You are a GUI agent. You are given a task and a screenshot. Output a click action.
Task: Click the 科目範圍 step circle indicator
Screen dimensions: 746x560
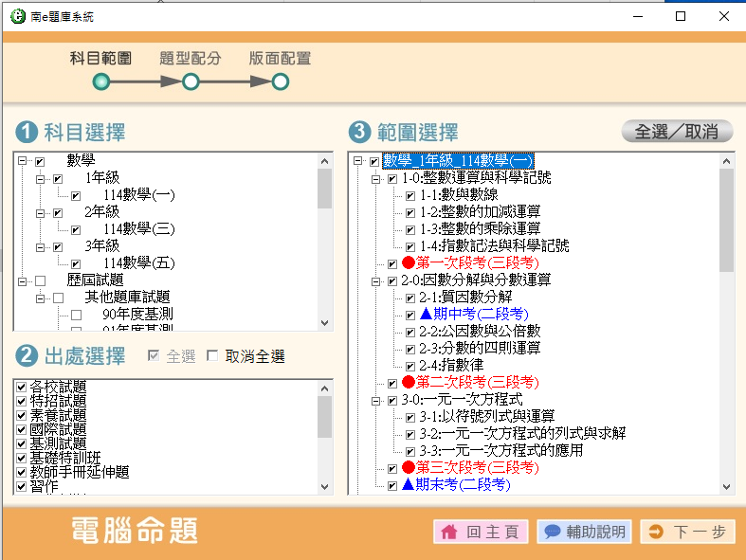tap(100, 82)
